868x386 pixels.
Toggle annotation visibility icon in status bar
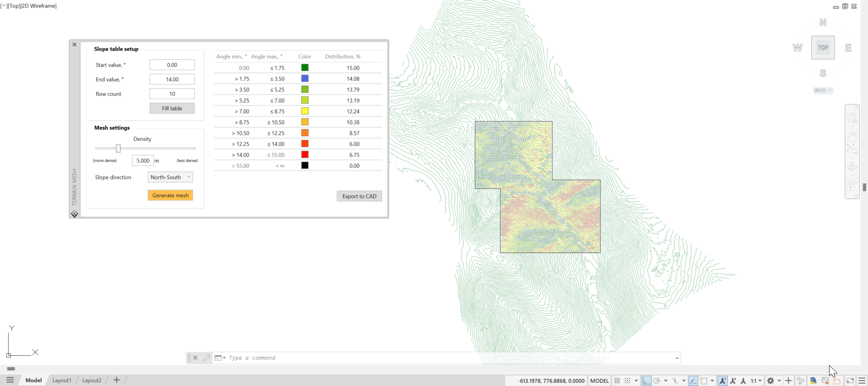pos(723,381)
